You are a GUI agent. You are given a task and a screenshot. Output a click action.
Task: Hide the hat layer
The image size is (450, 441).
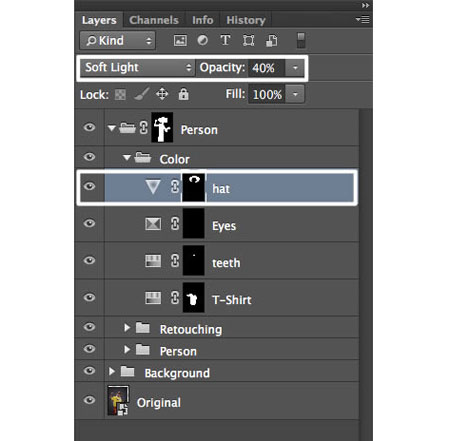coord(89,186)
